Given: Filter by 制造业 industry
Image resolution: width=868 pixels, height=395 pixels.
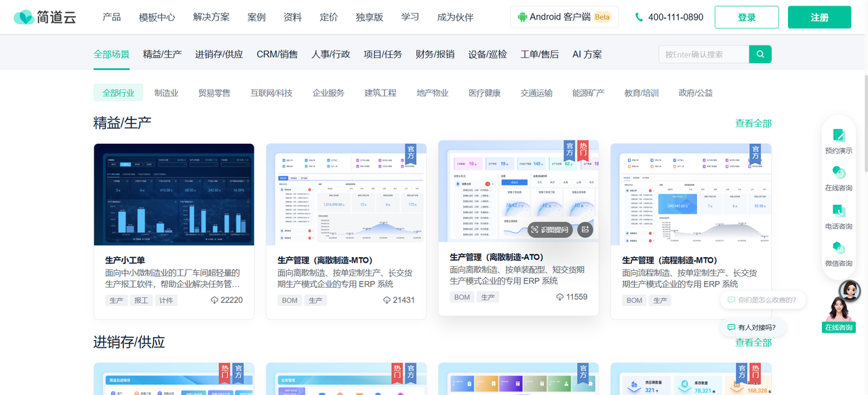Looking at the screenshot, I should (x=166, y=93).
